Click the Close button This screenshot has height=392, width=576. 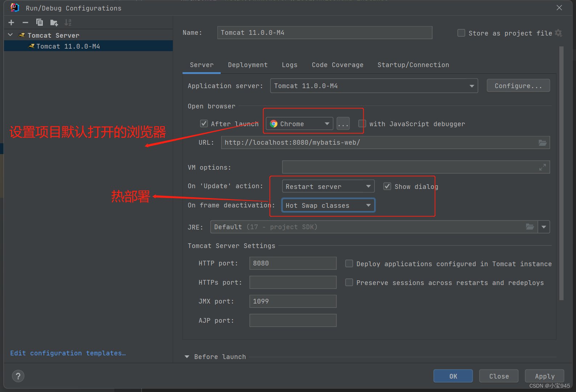[x=499, y=376]
